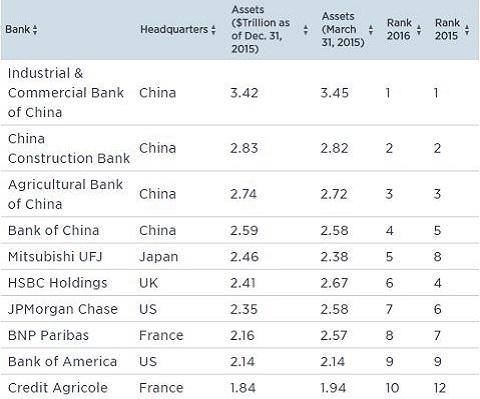Click the Japan headquarters cell
Image resolution: width=480 pixels, height=399 pixels.
[159, 257]
